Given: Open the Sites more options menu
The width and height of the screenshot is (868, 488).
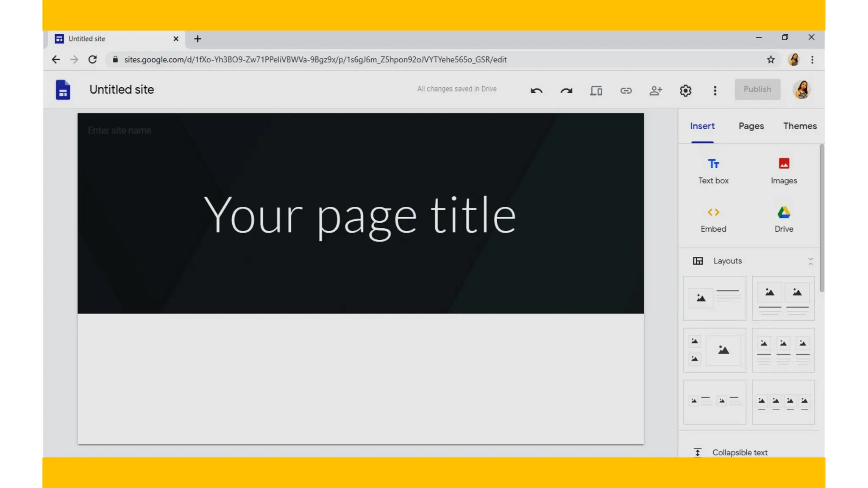Looking at the screenshot, I should coord(715,90).
